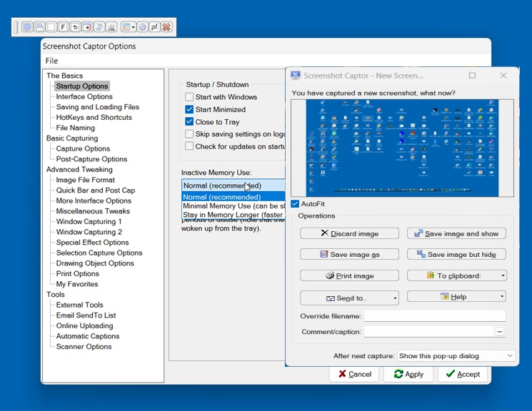Click Save image and show button
This screenshot has height=411, width=532.
point(457,233)
